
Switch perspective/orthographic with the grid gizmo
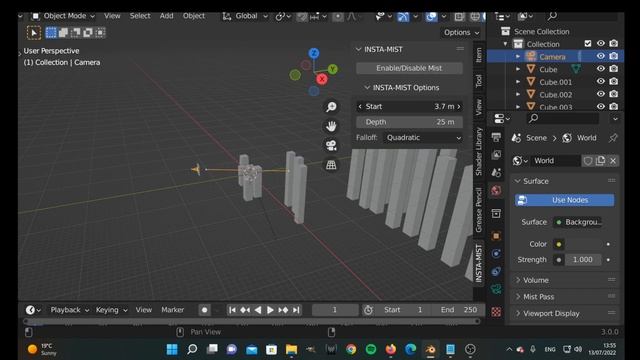[331, 165]
